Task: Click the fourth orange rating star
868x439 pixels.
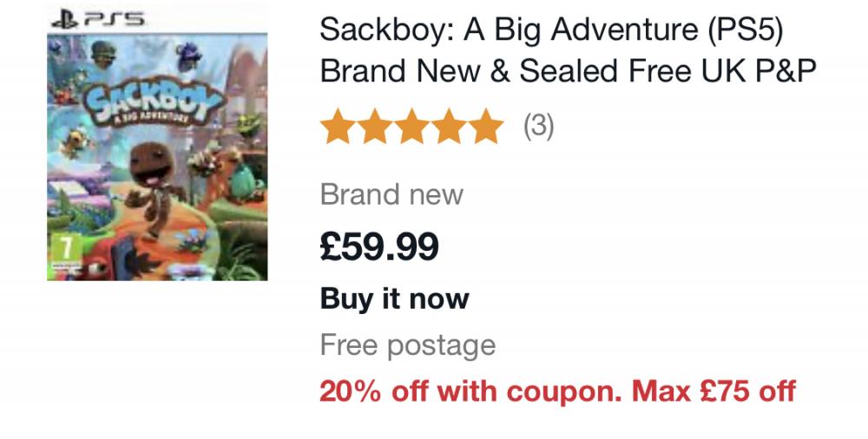Action: [448, 128]
